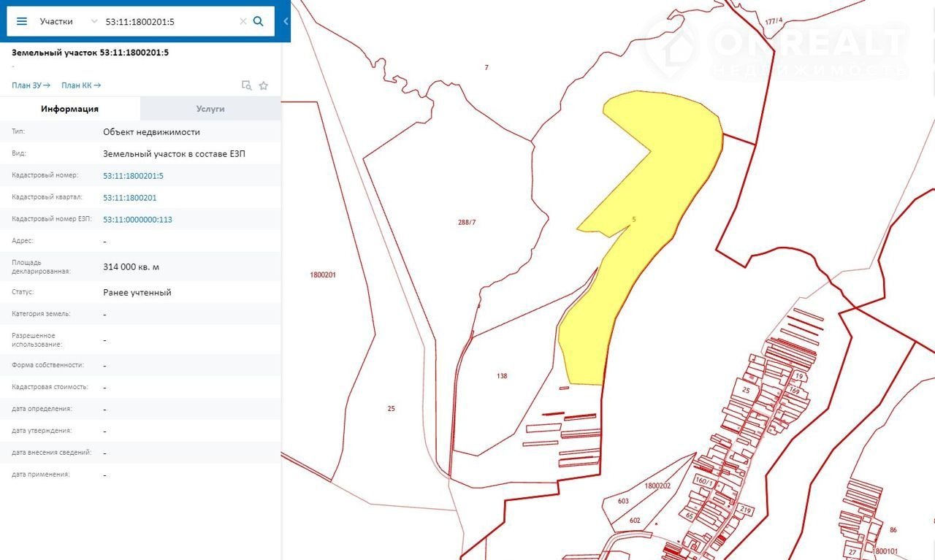The height and width of the screenshot is (560, 935).
Task: Open the ЕЗП number 53:11:0000000:113 link
Action: [138, 220]
